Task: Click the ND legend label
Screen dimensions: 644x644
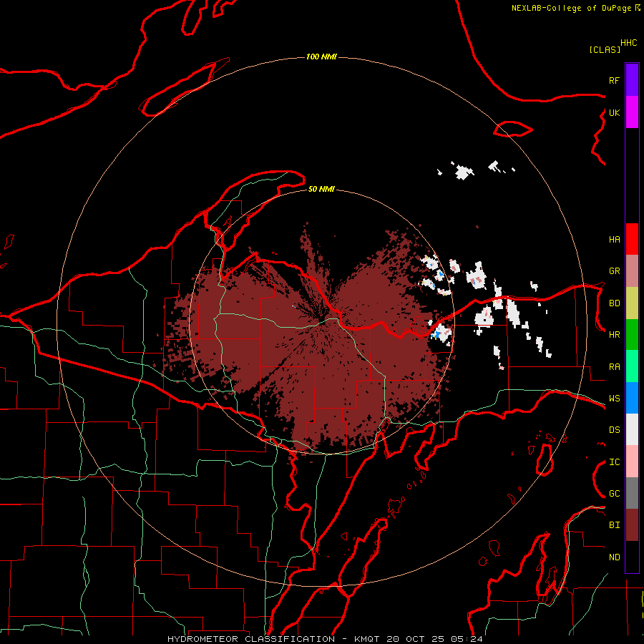Action: [x=614, y=557]
